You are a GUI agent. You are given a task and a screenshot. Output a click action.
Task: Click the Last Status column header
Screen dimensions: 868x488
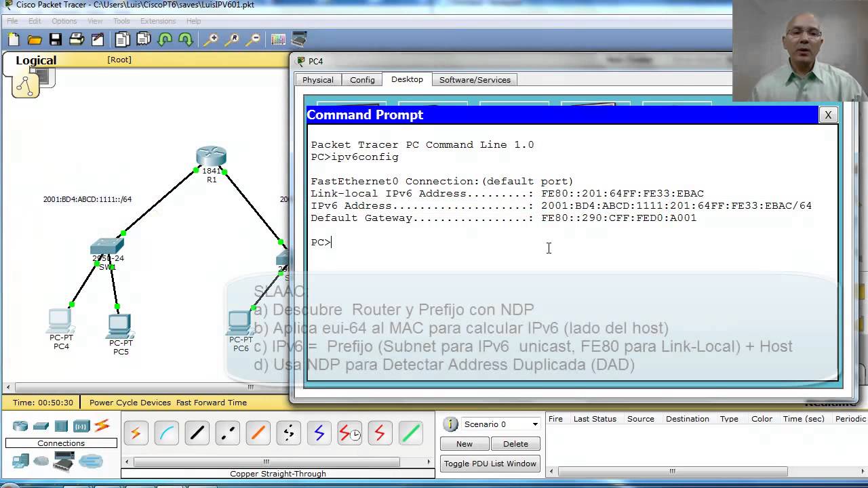pyautogui.click(x=595, y=419)
